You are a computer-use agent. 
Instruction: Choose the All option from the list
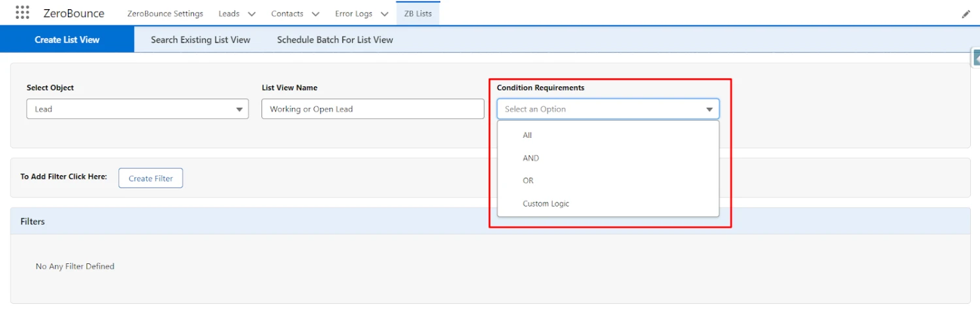527,135
